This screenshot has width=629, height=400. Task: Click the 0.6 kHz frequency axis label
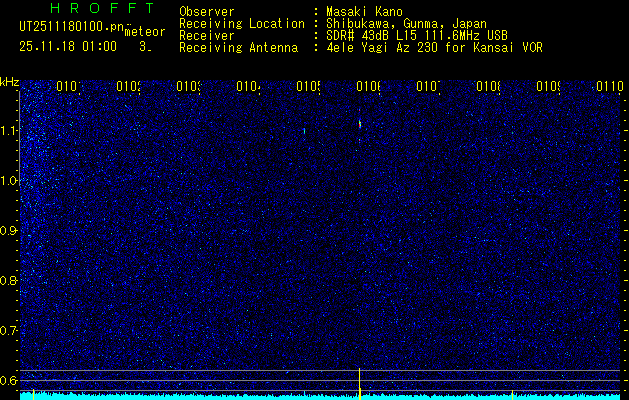[x=9, y=380]
